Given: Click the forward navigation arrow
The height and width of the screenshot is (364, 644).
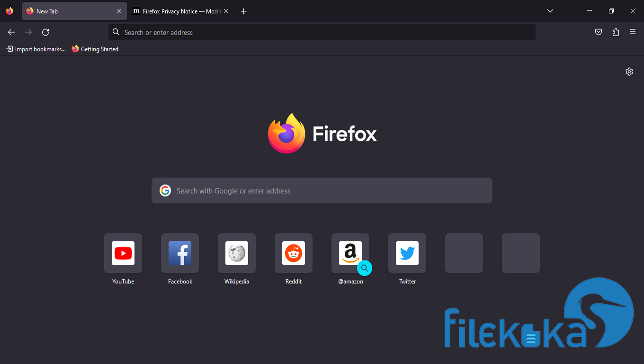Looking at the screenshot, I should click(x=28, y=32).
